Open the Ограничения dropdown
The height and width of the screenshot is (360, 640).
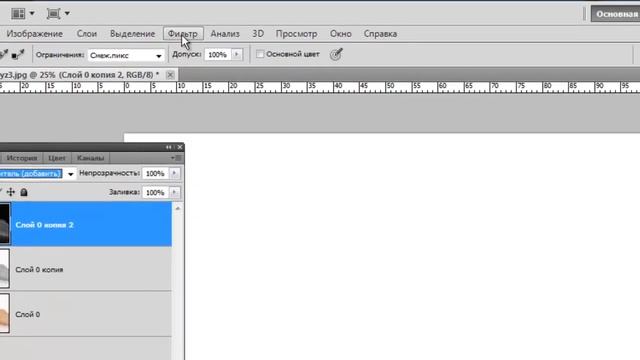click(126, 55)
